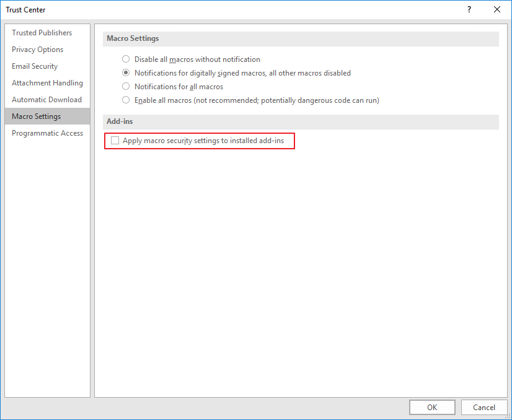512x420 pixels.
Task: Select Macro Settings in sidebar
Action: [x=47, y=116]
